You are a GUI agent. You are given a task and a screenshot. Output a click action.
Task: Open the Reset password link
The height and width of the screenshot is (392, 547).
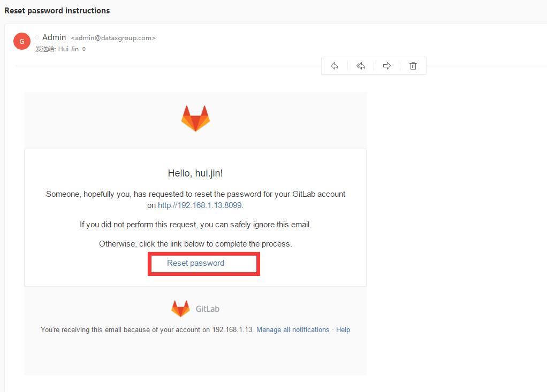click(x=196, y=263)
